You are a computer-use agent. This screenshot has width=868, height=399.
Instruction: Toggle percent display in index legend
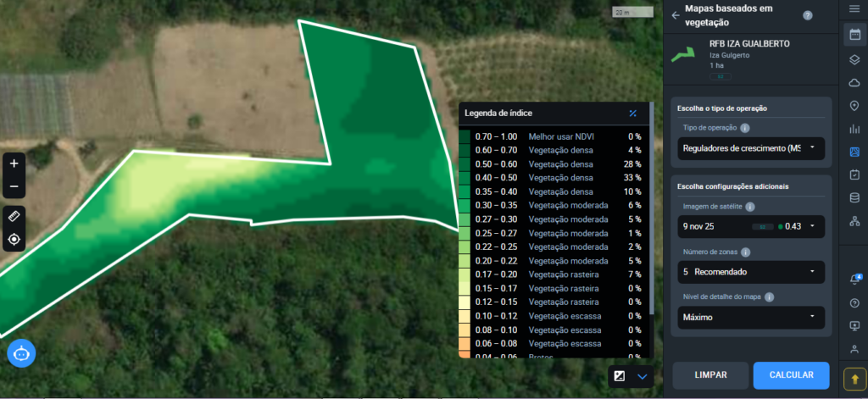[x=632, y=113]
